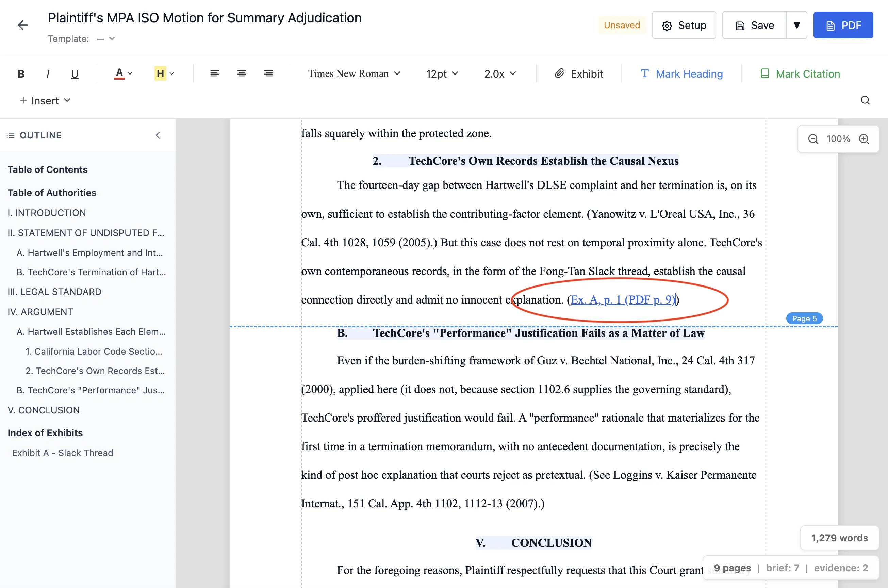The width and height of the screenshot is (888, 588).
Task: Open the 2.0x line spacing dropdown
Action: (x=500, y=73)
